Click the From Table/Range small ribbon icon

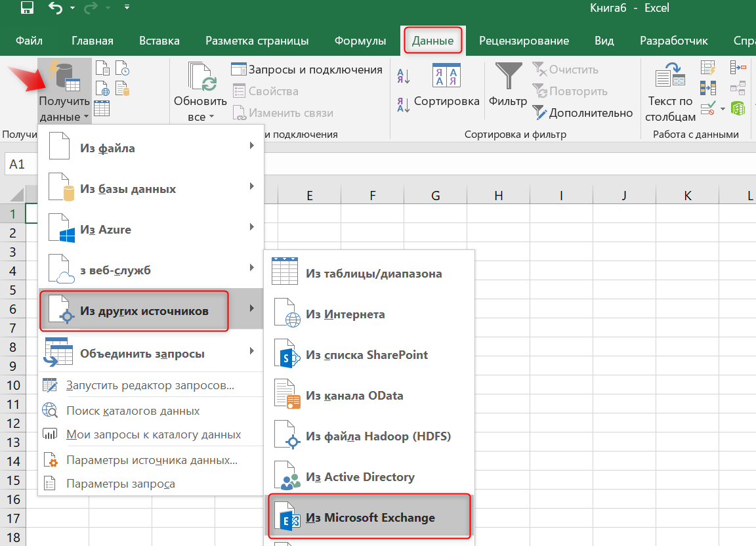102,108
